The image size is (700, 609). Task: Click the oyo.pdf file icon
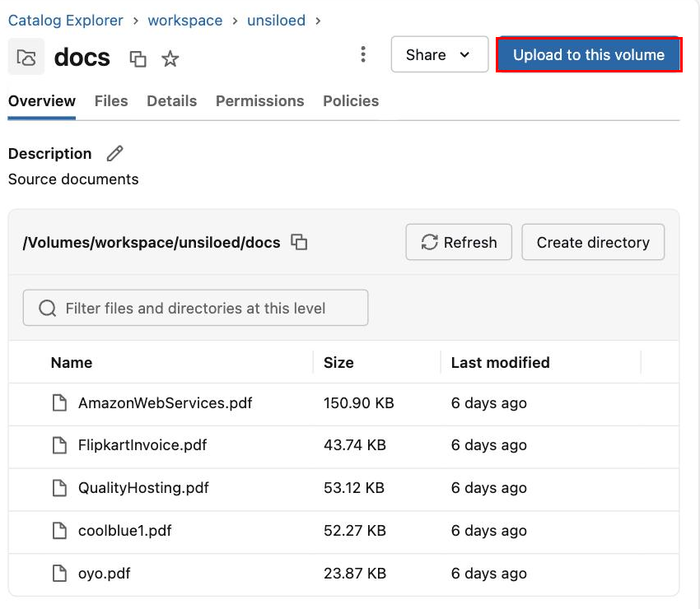click(59, 574)
